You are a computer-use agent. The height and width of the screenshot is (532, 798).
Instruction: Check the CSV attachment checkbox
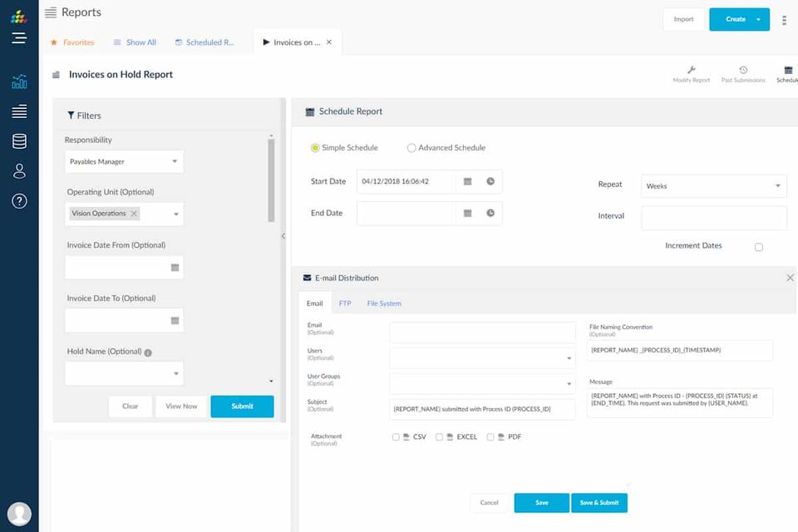tap(396, 436)
